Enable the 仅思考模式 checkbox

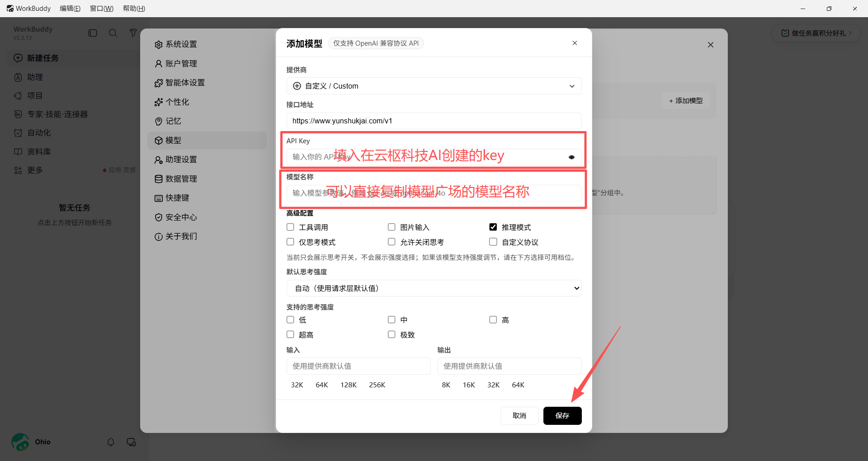pos(290,242)
